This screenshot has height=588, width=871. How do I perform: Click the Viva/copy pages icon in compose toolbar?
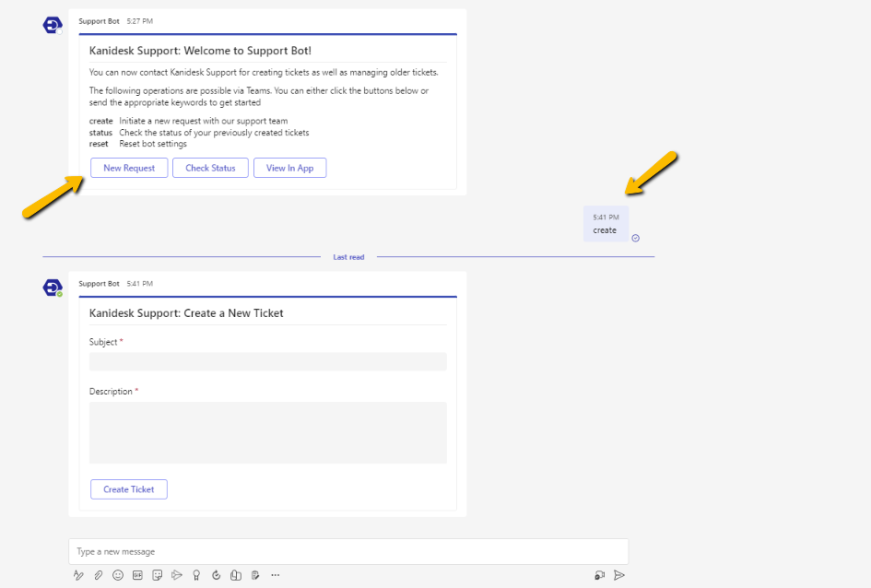(x=236, y=575)
